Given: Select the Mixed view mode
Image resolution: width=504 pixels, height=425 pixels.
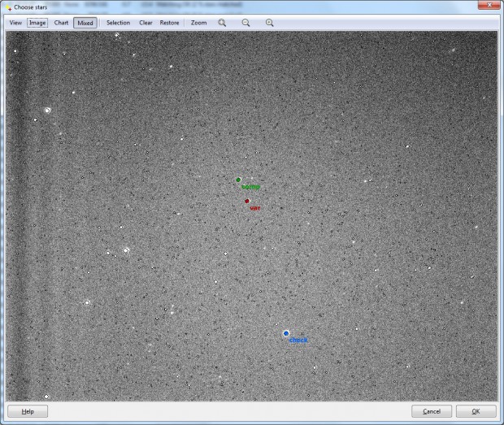Looking at the screenshot, I should click(x=85, y=23).
